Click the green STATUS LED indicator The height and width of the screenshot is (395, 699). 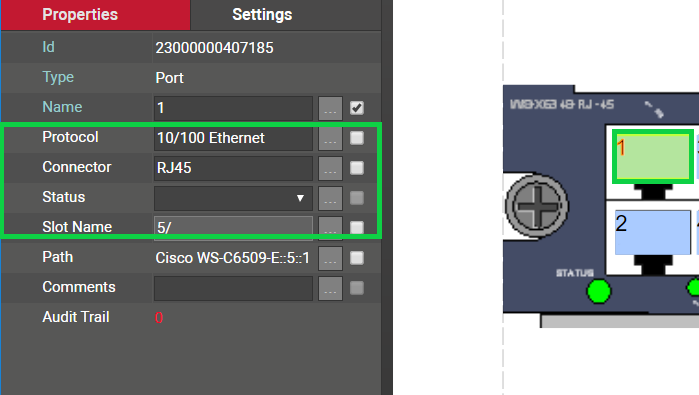point(599,291)
